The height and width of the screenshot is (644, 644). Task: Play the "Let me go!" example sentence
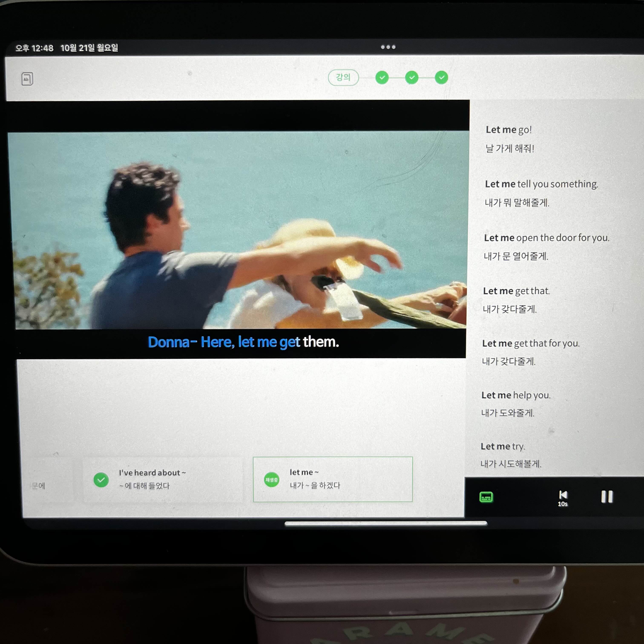508,130
